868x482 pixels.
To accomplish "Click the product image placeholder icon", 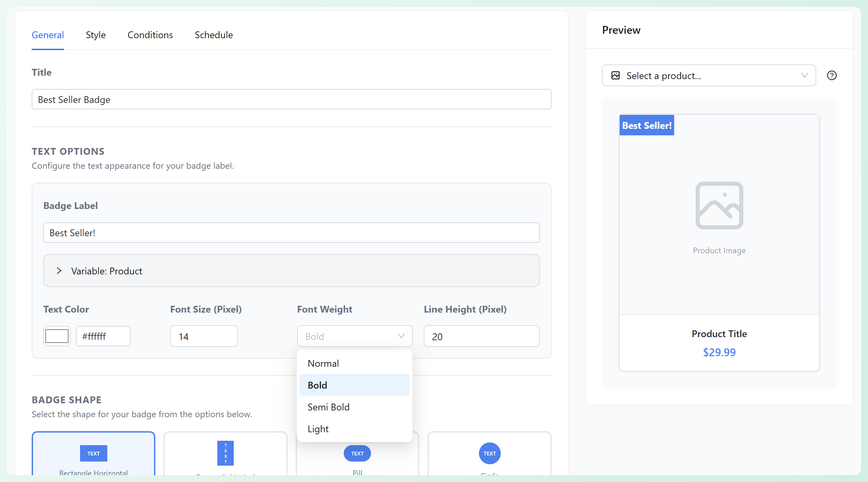I will tap(719, 206).
